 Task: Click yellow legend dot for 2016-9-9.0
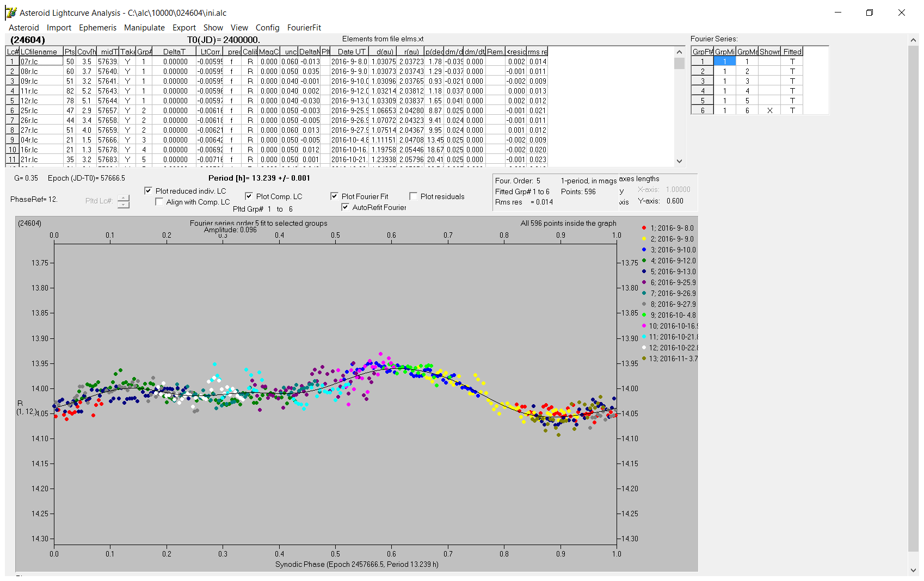644,239
